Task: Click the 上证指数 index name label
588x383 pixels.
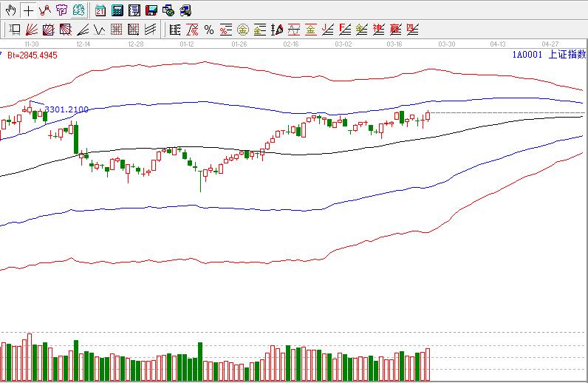Action: [566, 54]
